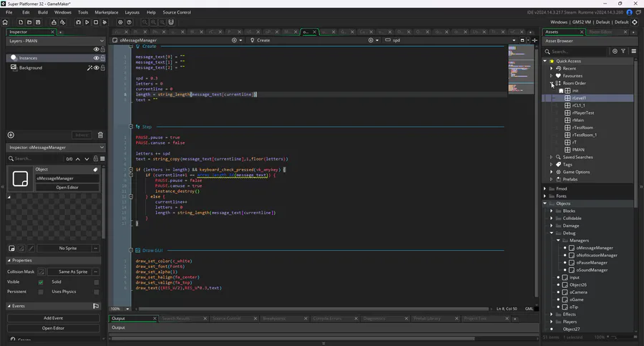Open the Start Page home icon
The image size is (644, 346).
click(x=5, y=22)
